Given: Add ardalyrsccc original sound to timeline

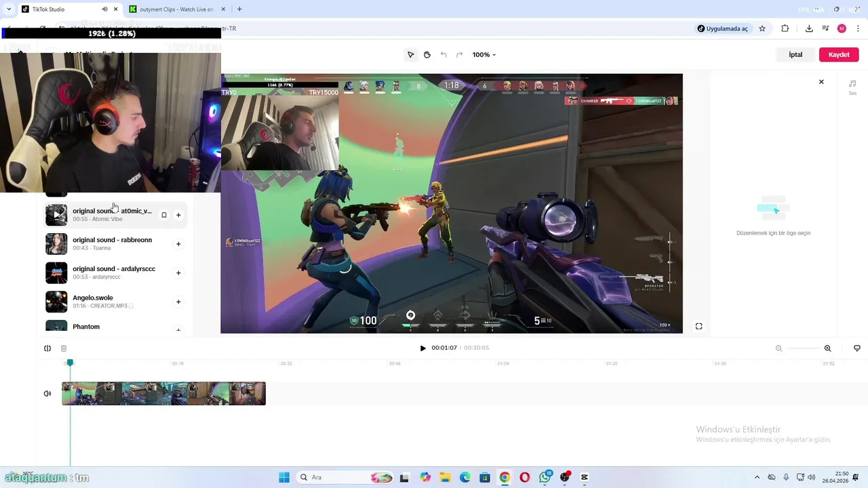Looking at the screenshot, I should [x=178, y=273].
